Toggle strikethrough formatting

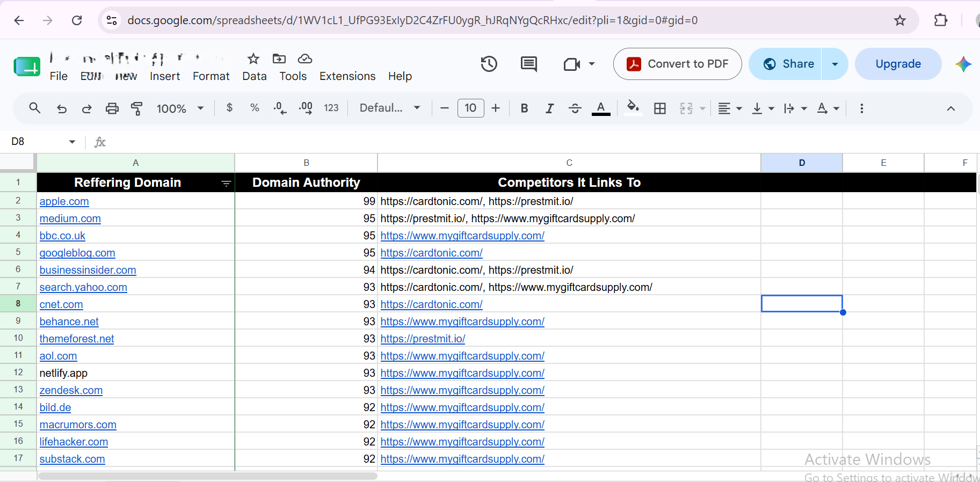[575, 108]
